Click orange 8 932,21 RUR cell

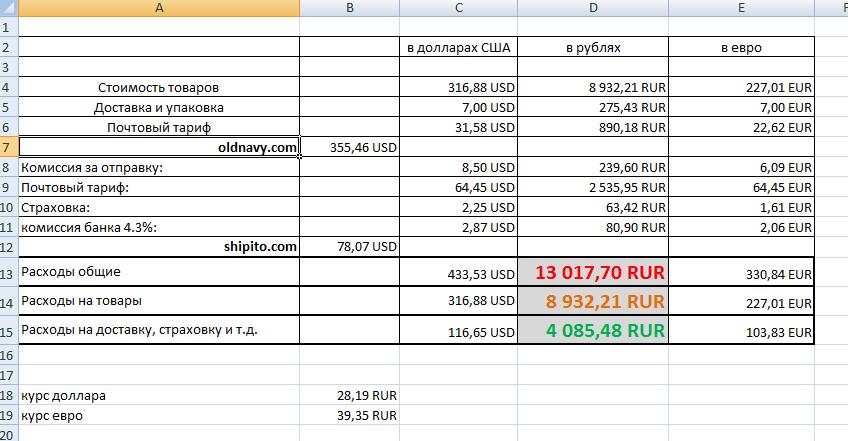click(x=593, y=301)
